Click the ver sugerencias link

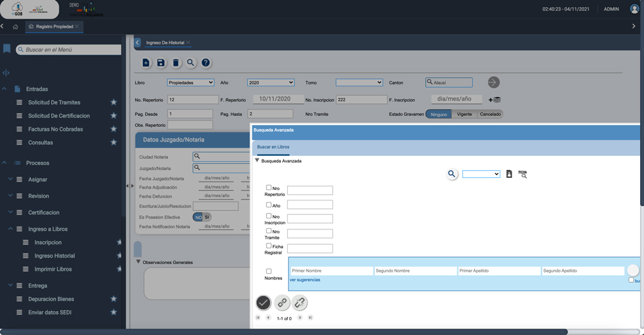tap(305, 280)
